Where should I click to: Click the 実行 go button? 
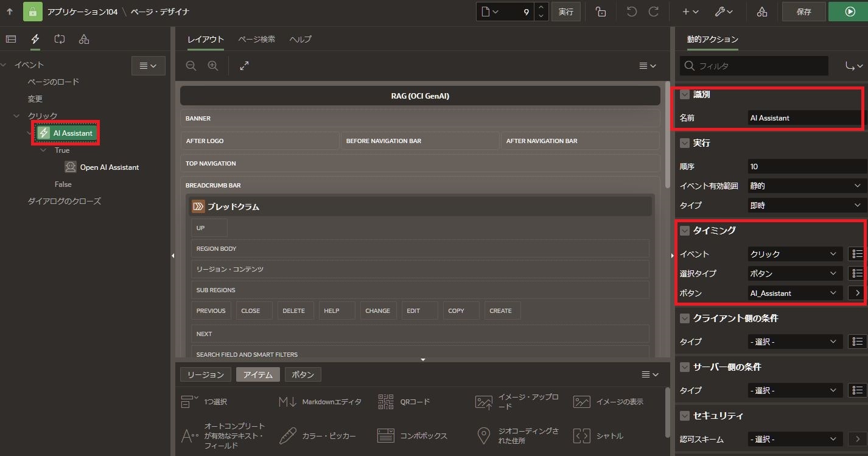pyautogui.click(x=566, y=12)
